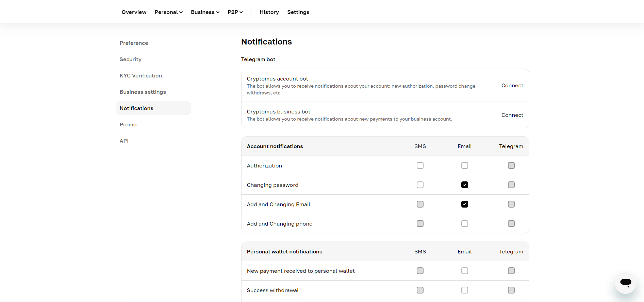Toggle Telegram for New payment received

click(511, 271)
